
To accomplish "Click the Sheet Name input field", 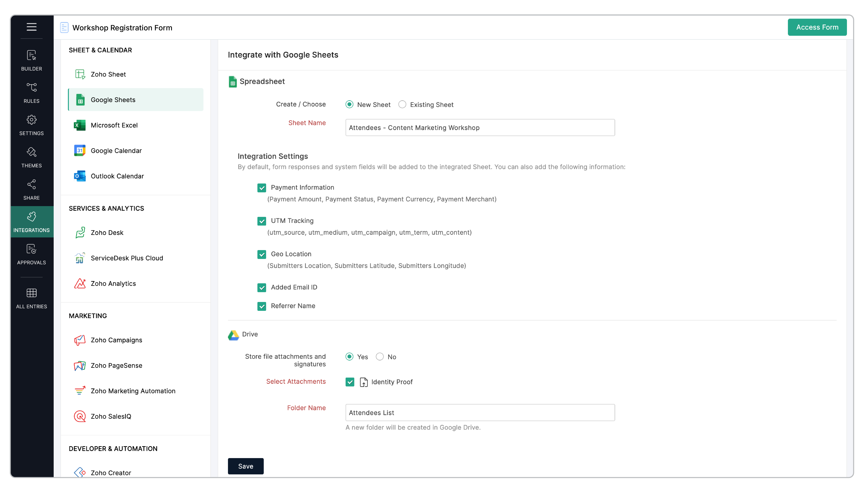I will [480, 127].
